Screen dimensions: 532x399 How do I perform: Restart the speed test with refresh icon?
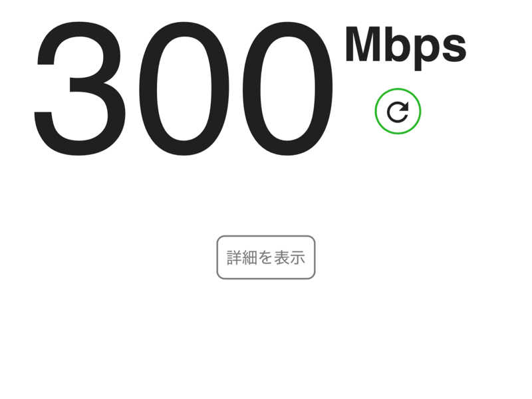[398, 111]
